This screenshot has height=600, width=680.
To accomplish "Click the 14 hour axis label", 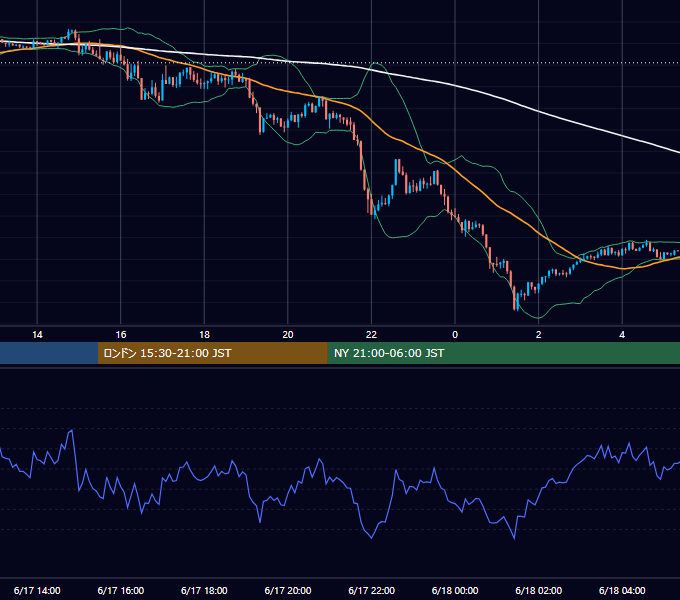I will coord(37,335).
